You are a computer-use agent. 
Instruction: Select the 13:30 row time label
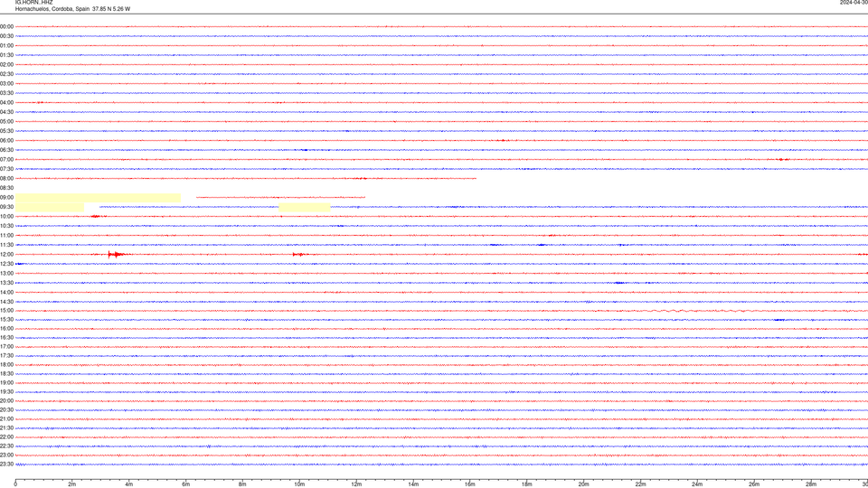coord(6,283)
